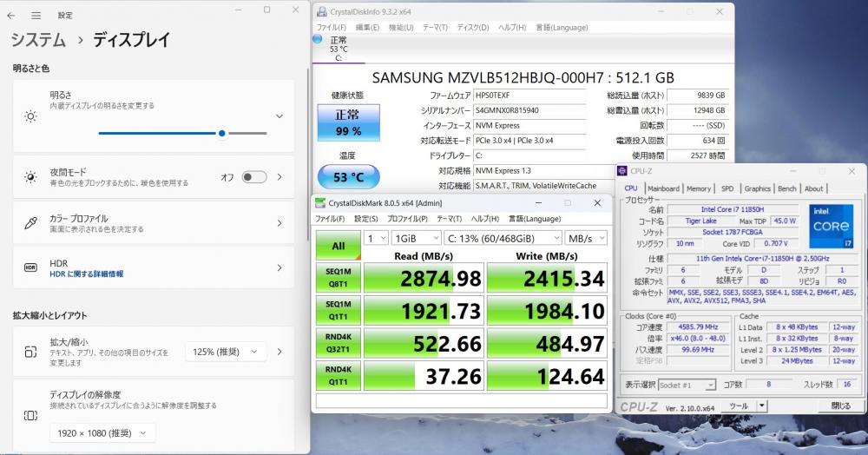This screenshot has width=868, height=455.
Task: Toggle the night mode switch
Action: 254,177
